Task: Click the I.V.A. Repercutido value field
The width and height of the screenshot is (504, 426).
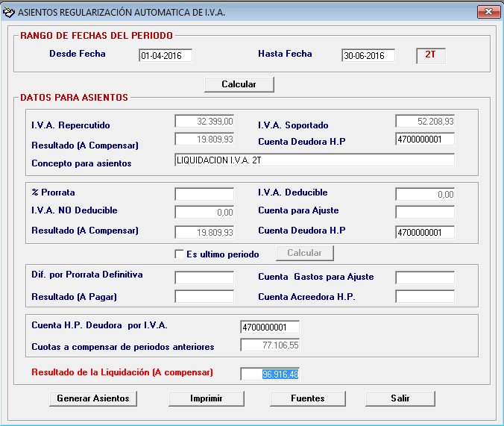Action: 204,122
